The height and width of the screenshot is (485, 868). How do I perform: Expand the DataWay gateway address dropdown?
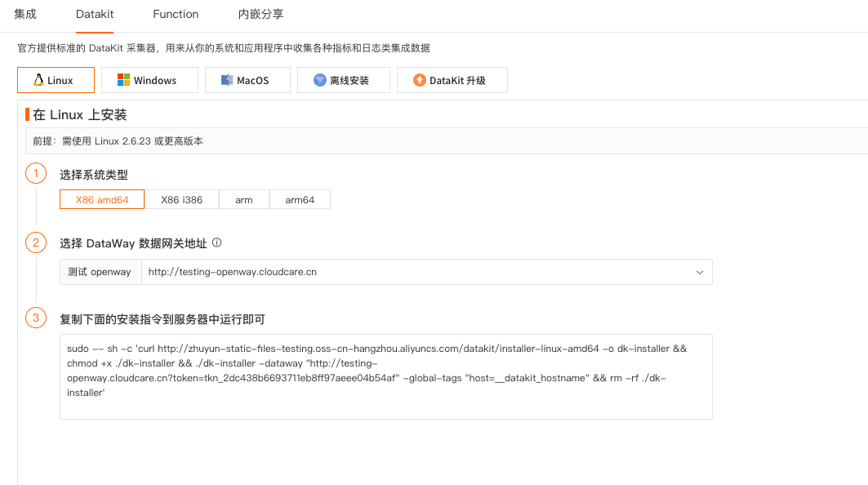coord(700,273)
